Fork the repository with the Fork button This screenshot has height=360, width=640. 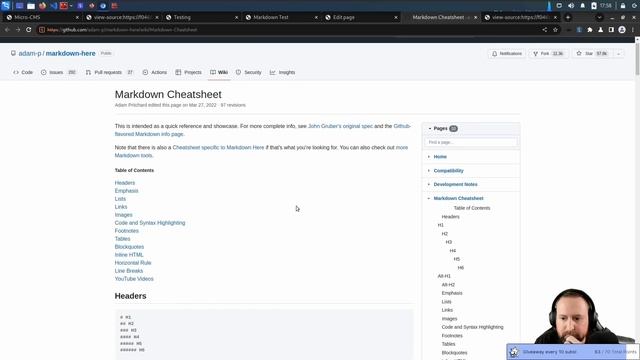(x=548, y=53)
